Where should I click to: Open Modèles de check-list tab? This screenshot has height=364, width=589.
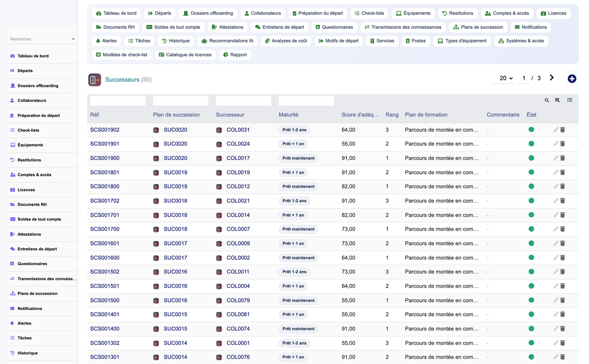[121, 55]
